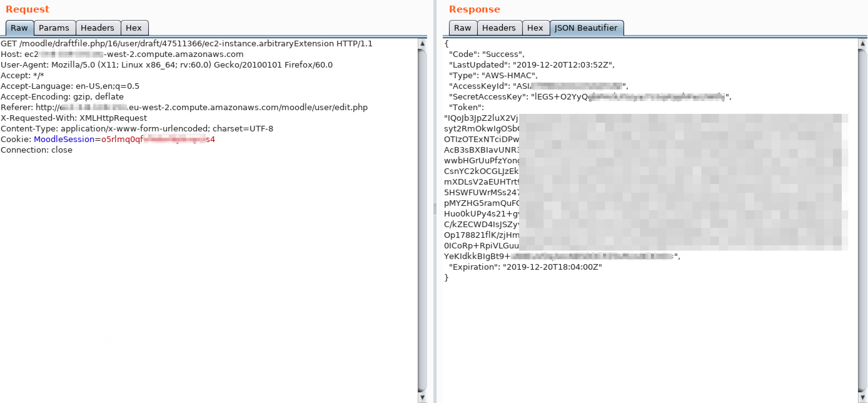This screenshot has width=868, height=403.
Task: Click the MoodleSession cookie name
Action: pyautogui.click(x=64, y=139)
